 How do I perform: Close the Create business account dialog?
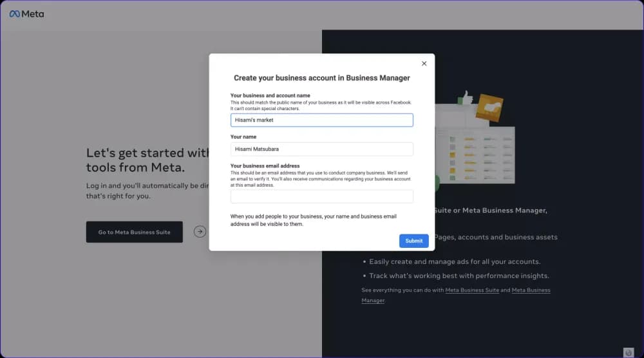(424, 64)
